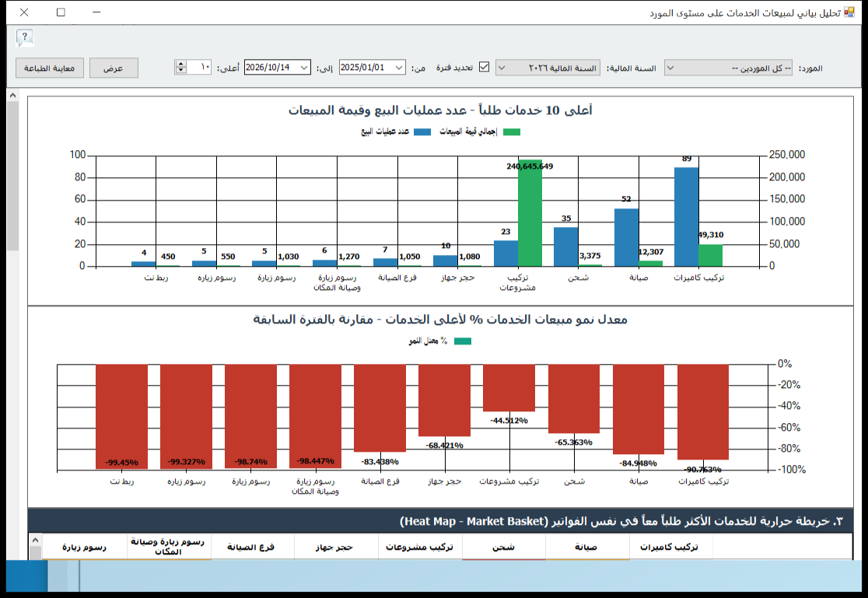Click the "أعلى 10 خدمات طلباً" chart title
Viewport: 868px width, 598px height.
click(440, 110)
